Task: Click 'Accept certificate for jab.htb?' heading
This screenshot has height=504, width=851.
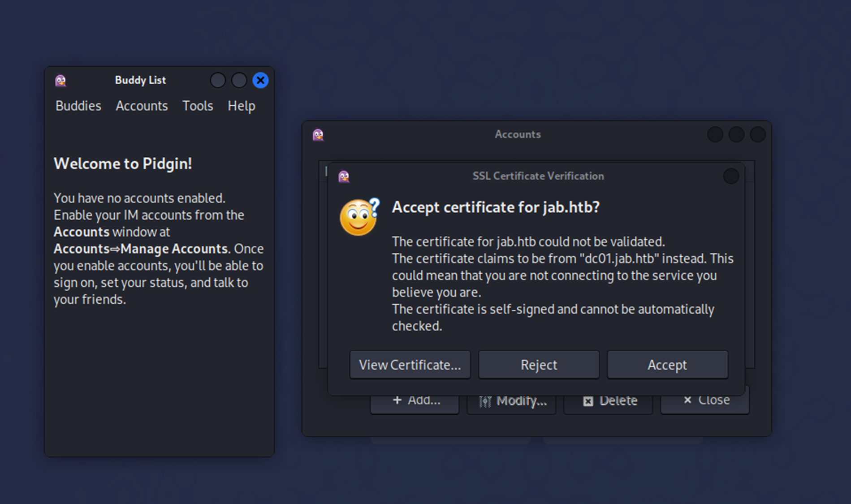Action: [496, 207]
